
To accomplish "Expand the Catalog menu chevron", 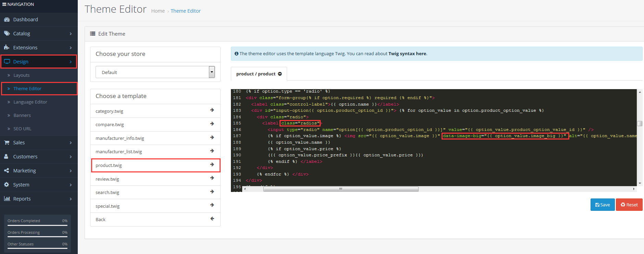I will [71, 34].
